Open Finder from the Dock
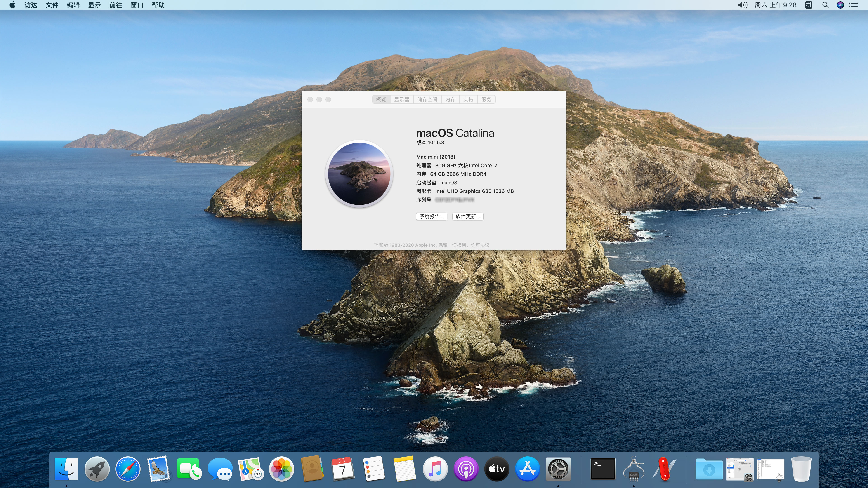This screenshot has width=868, height=488. (x=66, y=469)
